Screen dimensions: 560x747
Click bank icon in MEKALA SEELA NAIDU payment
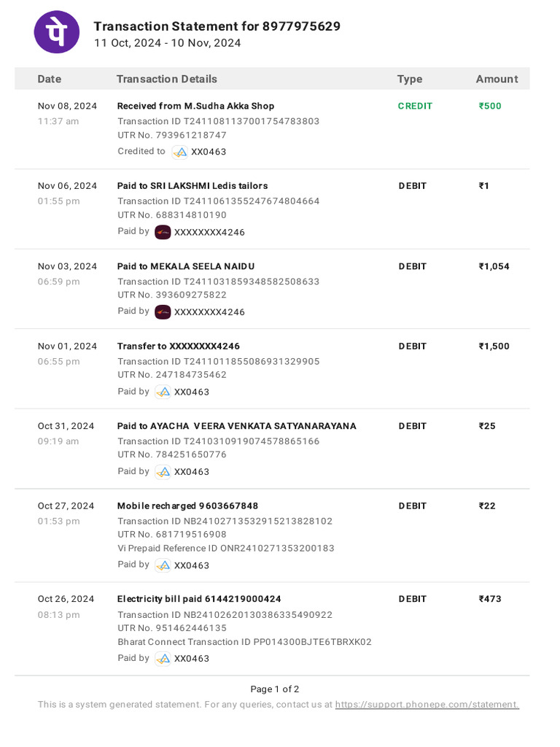pyautogui.click(x=163, y=312)
